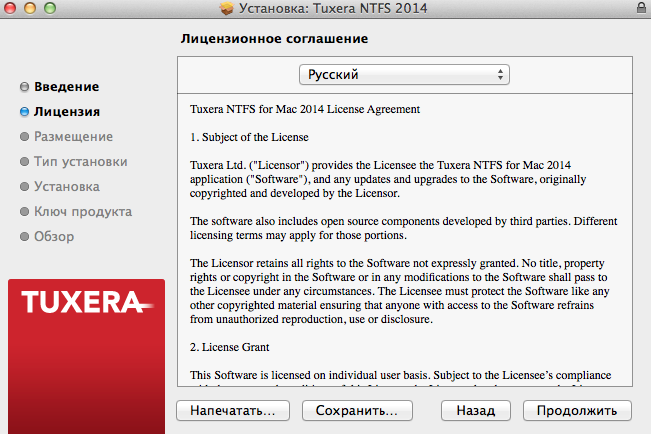This screenshot has height=434, width=651.
Task: Click the window title 'Установка: Tuxera NTFS 2014'
Action: (333, 8)
